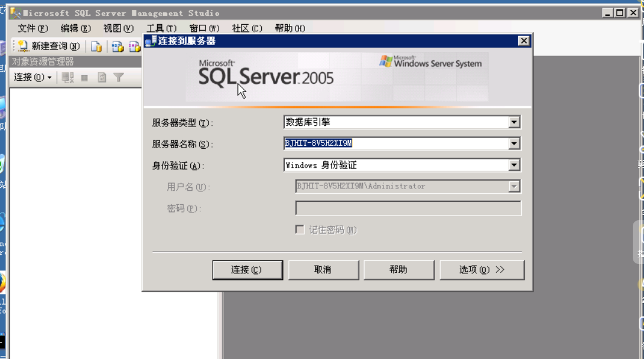Open the 编辑(E) menu
The height and width of the screenshot is (359, 644).
pyautogui.click(x=76, y=28)
